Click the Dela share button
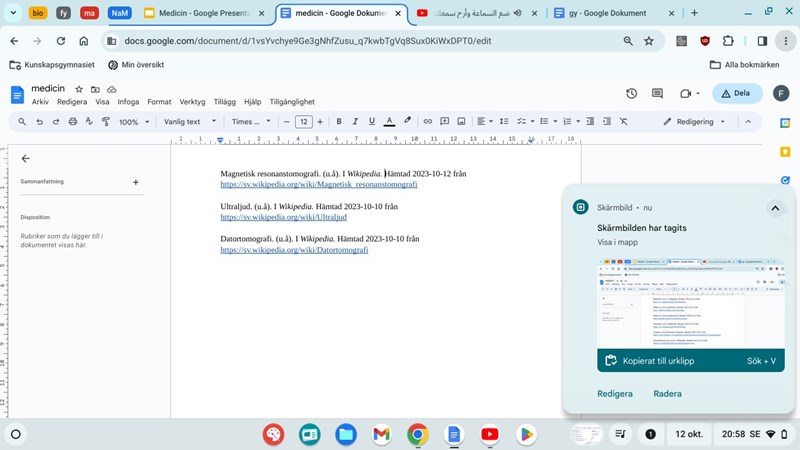The height and width of the screenshot is (450, 800). tap(737, 93)
